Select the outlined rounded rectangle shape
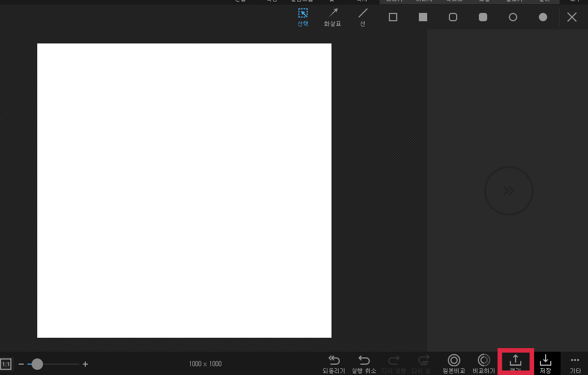Image resolution: width=588 pixels, height=375 pixels. coord(453,17)
